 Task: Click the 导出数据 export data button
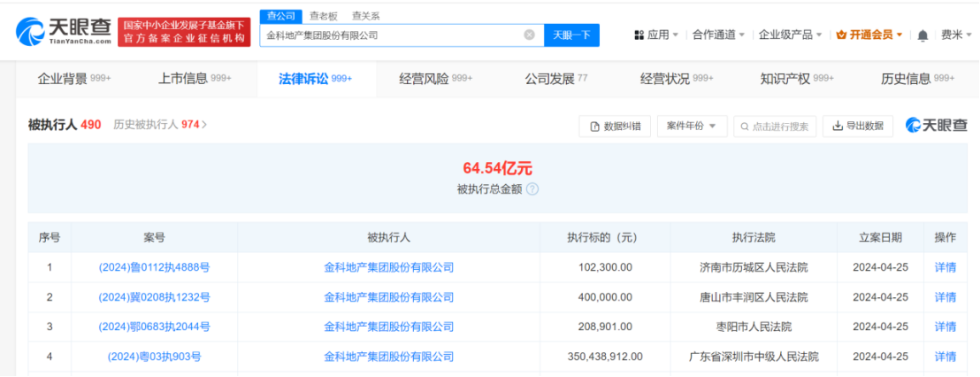point(857,127)
